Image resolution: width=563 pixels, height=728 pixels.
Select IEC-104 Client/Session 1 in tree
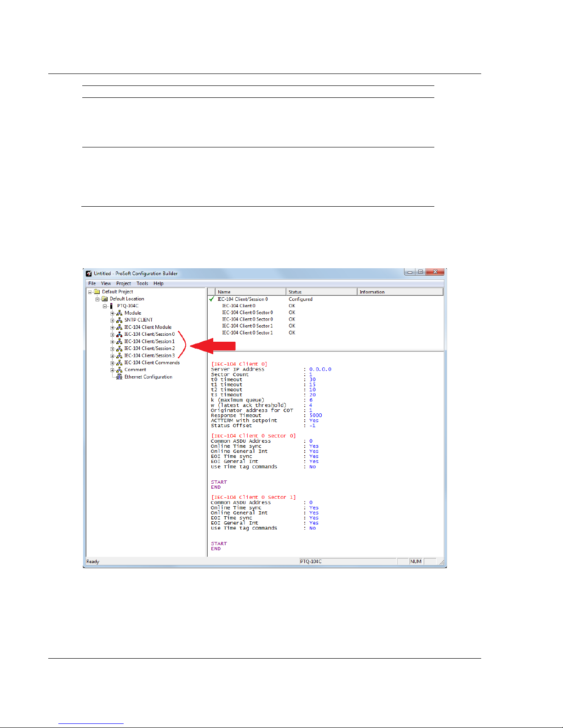click(149, 341)
